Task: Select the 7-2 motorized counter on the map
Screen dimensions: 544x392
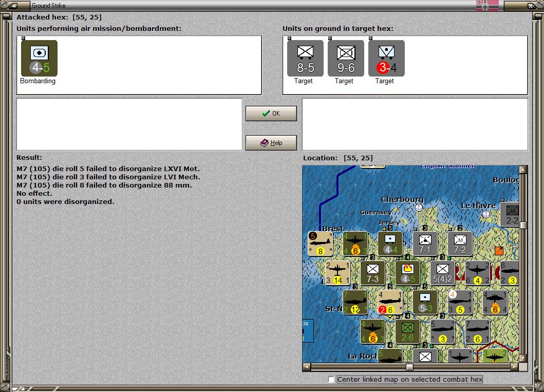Action: click(460, 244)
